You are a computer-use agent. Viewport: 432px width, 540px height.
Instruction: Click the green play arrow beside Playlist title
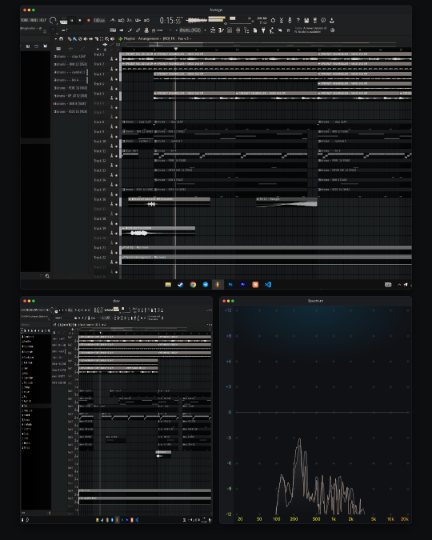coord(121,39)
